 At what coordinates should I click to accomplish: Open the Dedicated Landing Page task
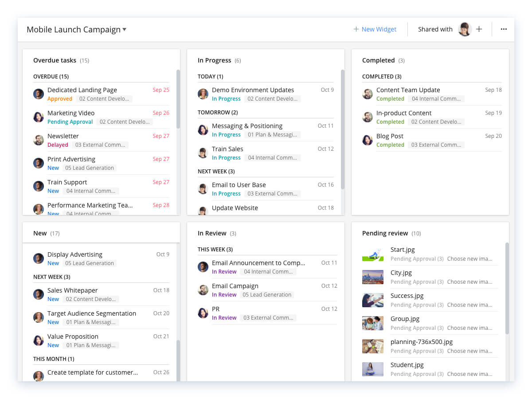82,90
